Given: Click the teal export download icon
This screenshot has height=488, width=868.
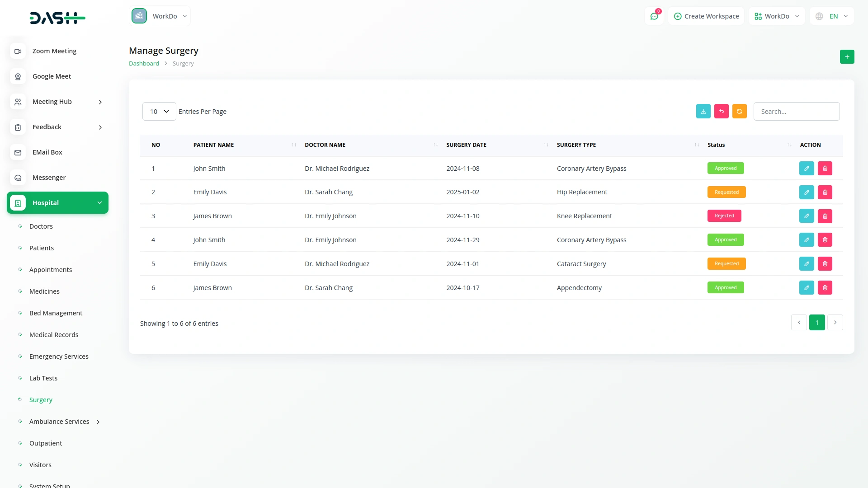Looking at the screenshot, I should click(703, 111).
